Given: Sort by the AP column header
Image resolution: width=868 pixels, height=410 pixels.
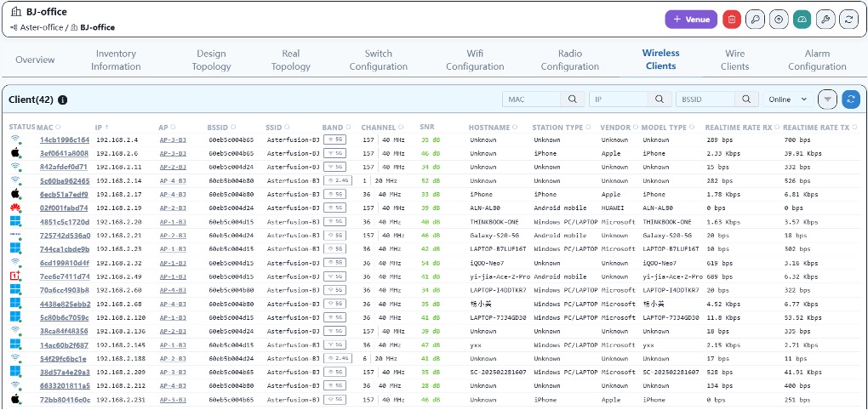Looking at the screenshot, I should point(168,128).
